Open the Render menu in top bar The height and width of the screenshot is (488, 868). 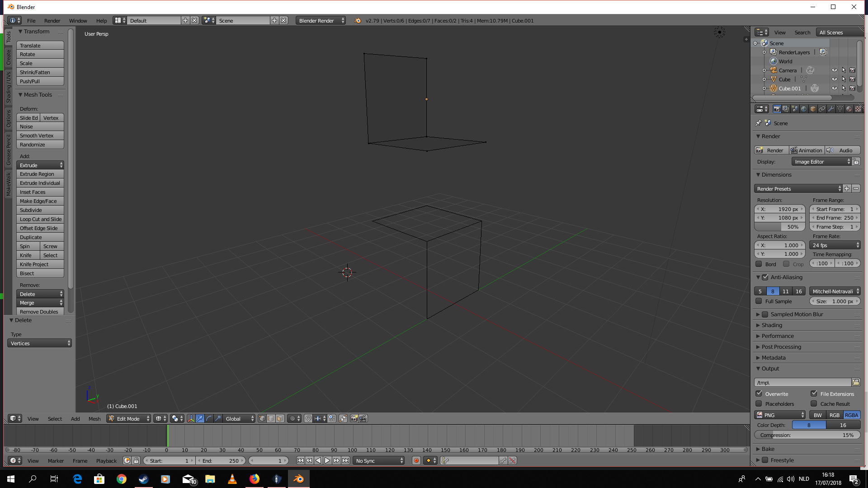(x=52, y=20)
